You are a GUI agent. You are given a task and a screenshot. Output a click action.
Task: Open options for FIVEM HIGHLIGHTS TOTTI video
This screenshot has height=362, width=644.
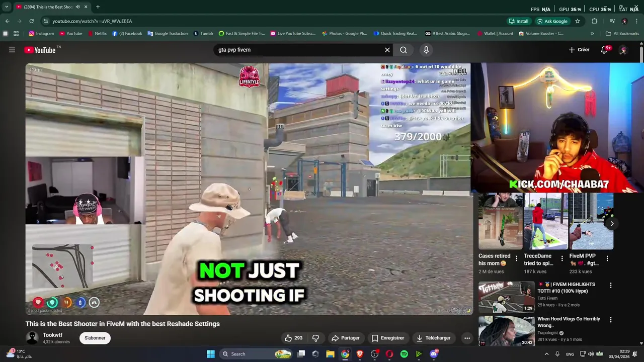611,285
